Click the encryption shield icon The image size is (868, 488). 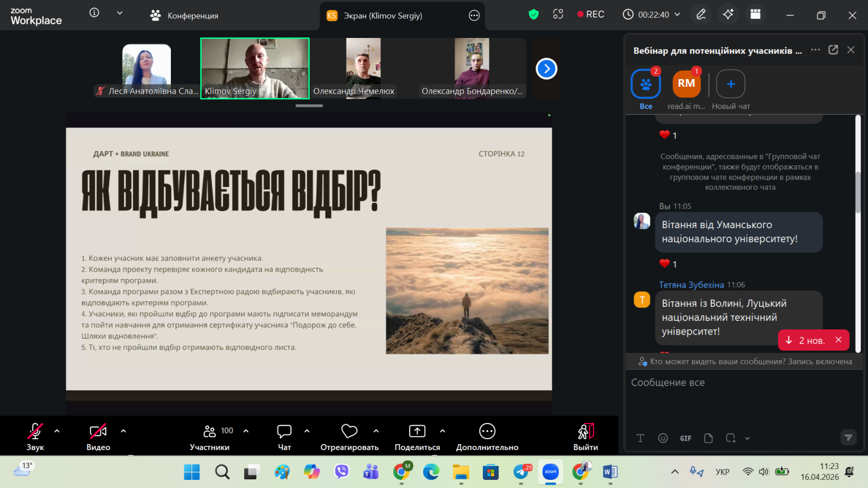coord(534,15)
